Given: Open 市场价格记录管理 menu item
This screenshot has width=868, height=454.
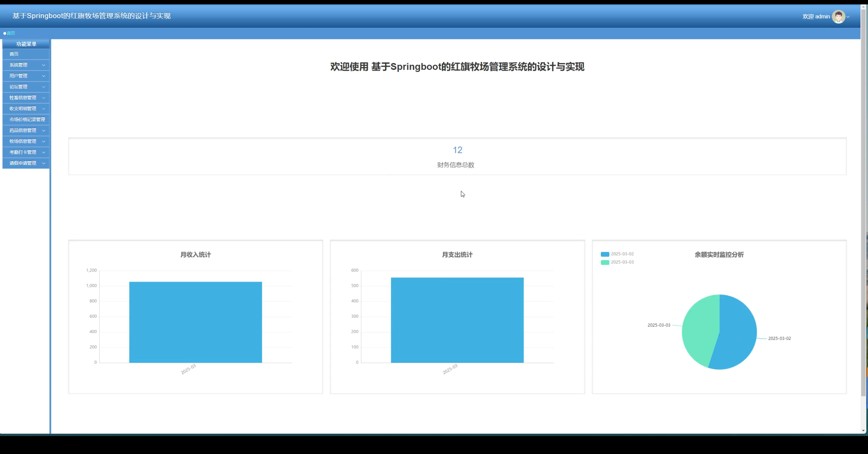Looking at the screenshot, I should [27, 119].
